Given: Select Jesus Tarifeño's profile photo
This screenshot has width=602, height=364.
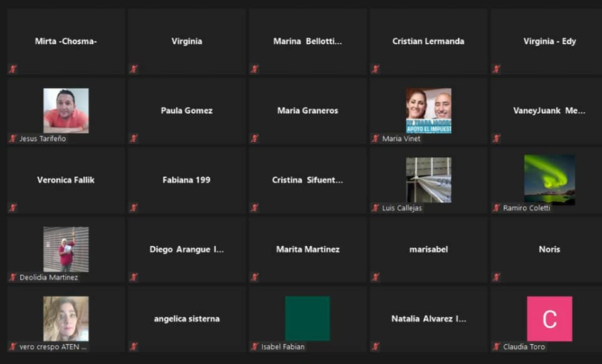Looking at the screenshot, I should coord(66,110).
